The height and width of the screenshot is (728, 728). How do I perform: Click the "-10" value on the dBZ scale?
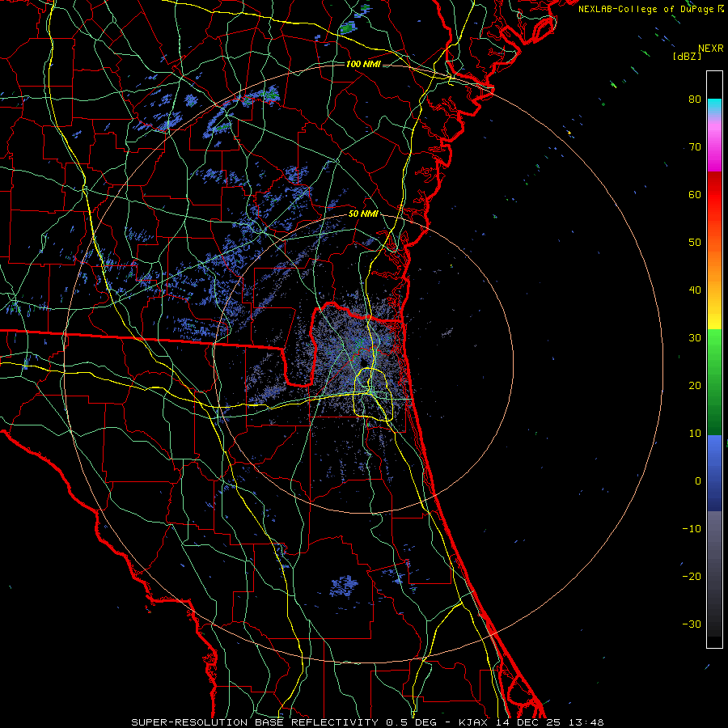click(692, 529)
